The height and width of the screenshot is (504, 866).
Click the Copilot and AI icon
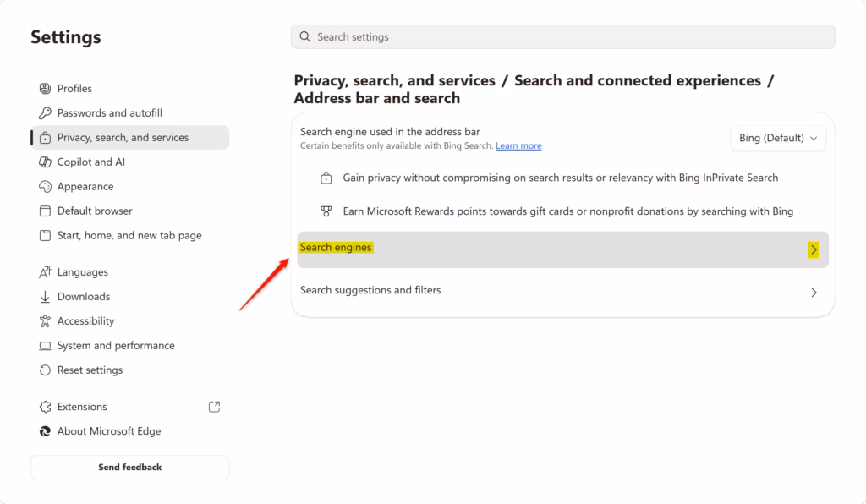[45, 162]
